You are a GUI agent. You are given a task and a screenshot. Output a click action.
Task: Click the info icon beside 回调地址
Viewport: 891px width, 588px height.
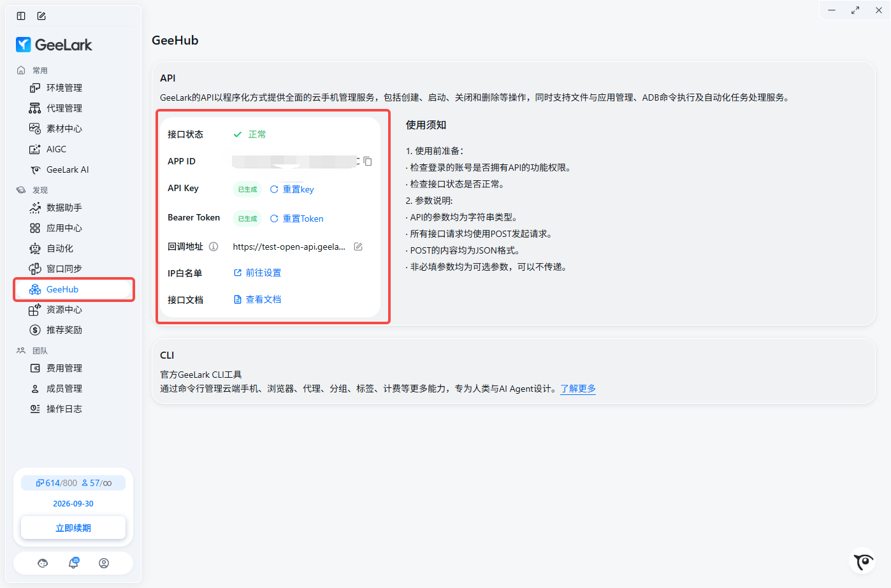pos(214,247)
